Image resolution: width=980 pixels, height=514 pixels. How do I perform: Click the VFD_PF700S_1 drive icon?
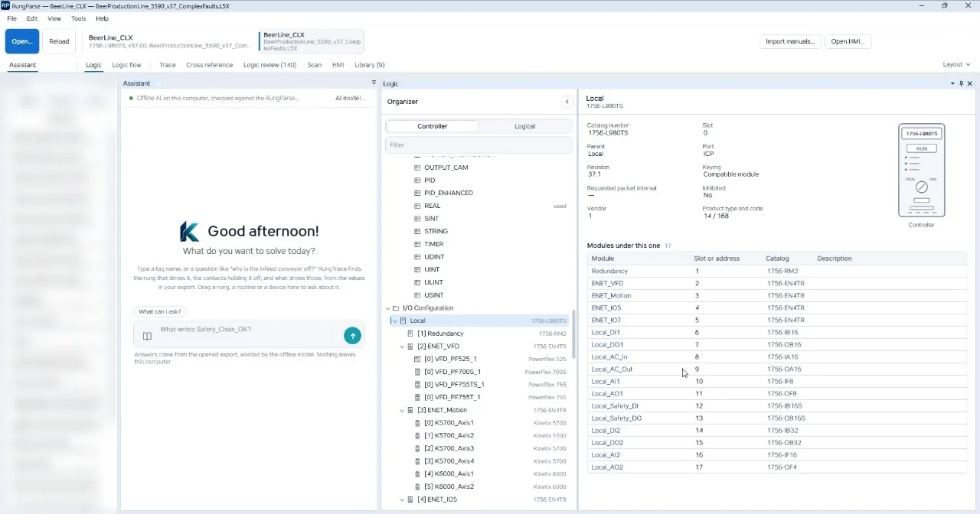click(417, 372)
